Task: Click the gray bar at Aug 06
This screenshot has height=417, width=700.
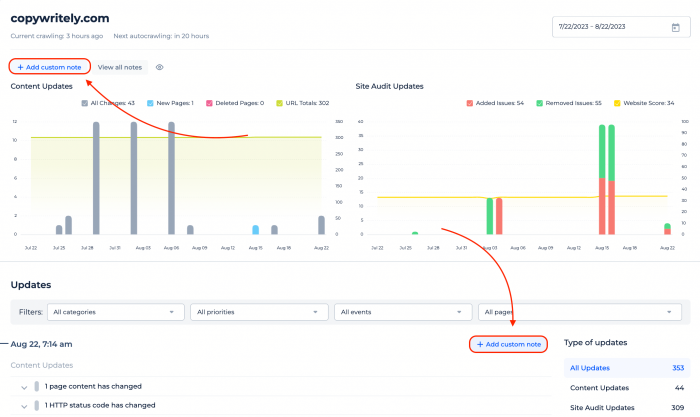Action: (x=171, y=178)
